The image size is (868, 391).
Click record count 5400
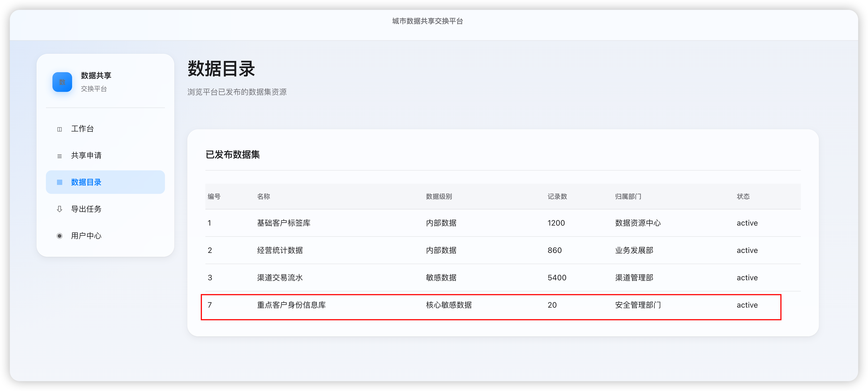557,278
